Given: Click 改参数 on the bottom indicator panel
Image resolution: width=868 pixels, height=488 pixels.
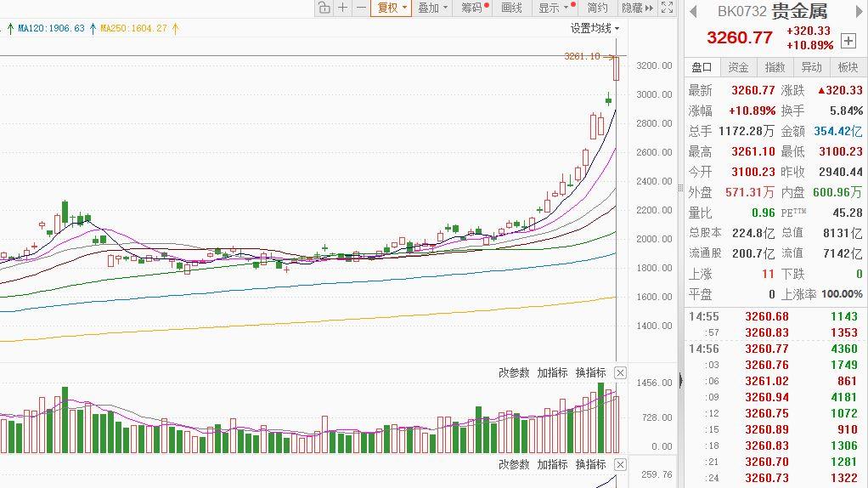Looking at the screenshot, I should pos(514,465).
